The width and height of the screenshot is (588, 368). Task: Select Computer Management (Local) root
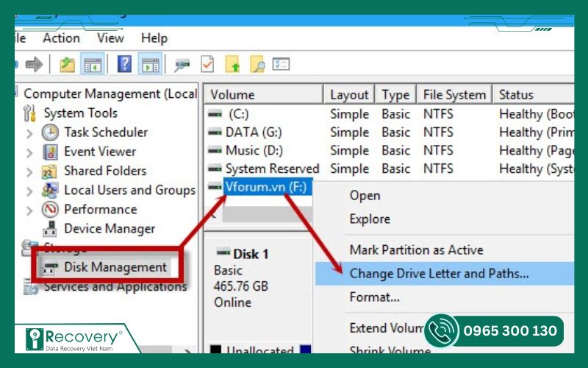110,94
